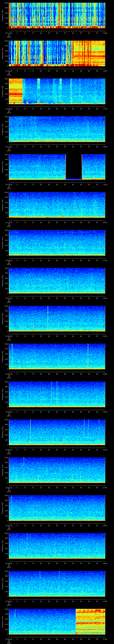Click the 31:00 end time label
The image size is (114, 644).
coord(105,639)
